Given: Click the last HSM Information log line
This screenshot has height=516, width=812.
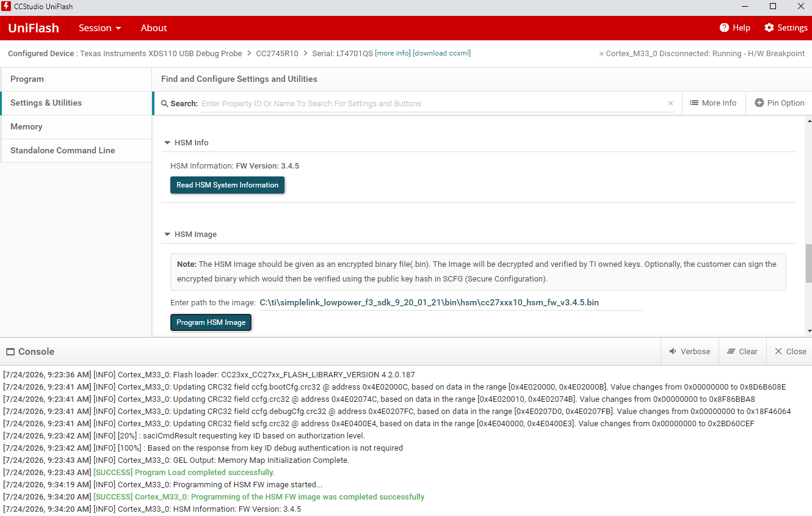Looking at the screenshot, I should coord(152,509).
